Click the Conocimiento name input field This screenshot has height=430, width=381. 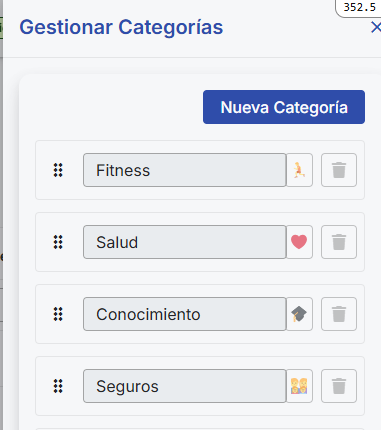pyautogui.click(x=185, y=314)
